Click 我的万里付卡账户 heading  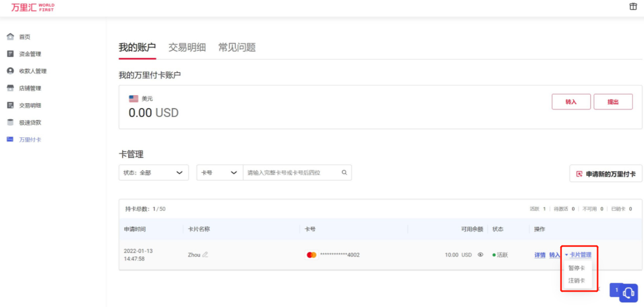click(x=150, y=75)
